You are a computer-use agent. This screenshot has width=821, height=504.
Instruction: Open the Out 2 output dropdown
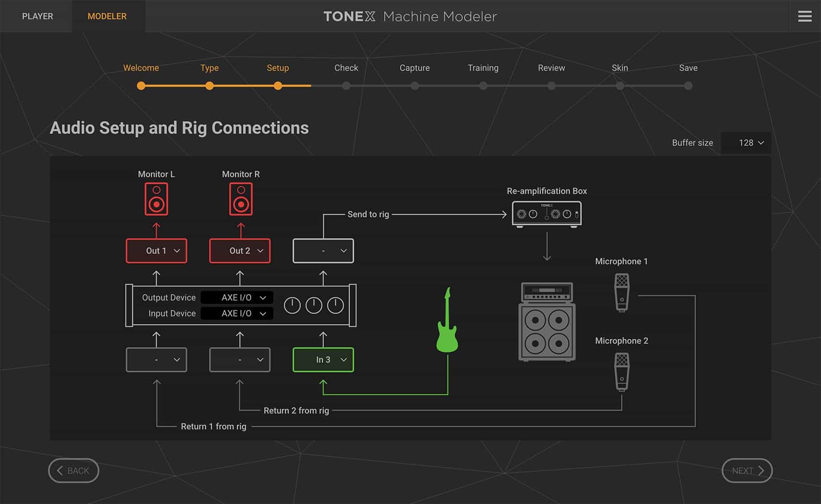click(x=240, y=251)
